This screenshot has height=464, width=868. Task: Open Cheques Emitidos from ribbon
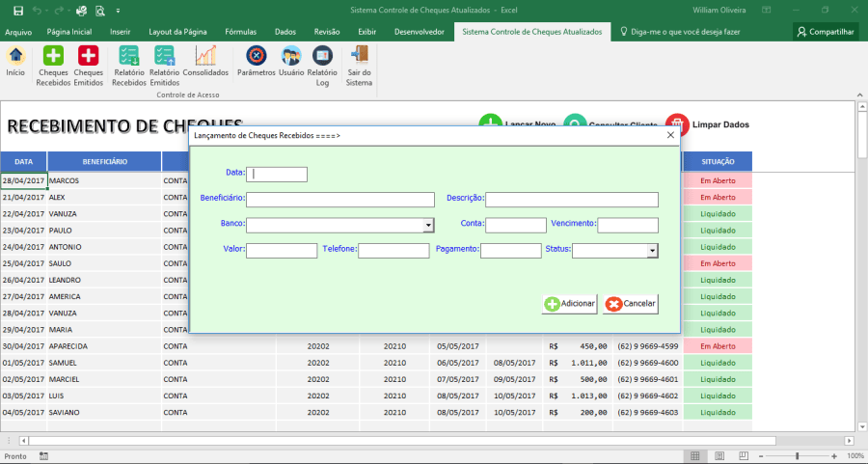[88, 66]
